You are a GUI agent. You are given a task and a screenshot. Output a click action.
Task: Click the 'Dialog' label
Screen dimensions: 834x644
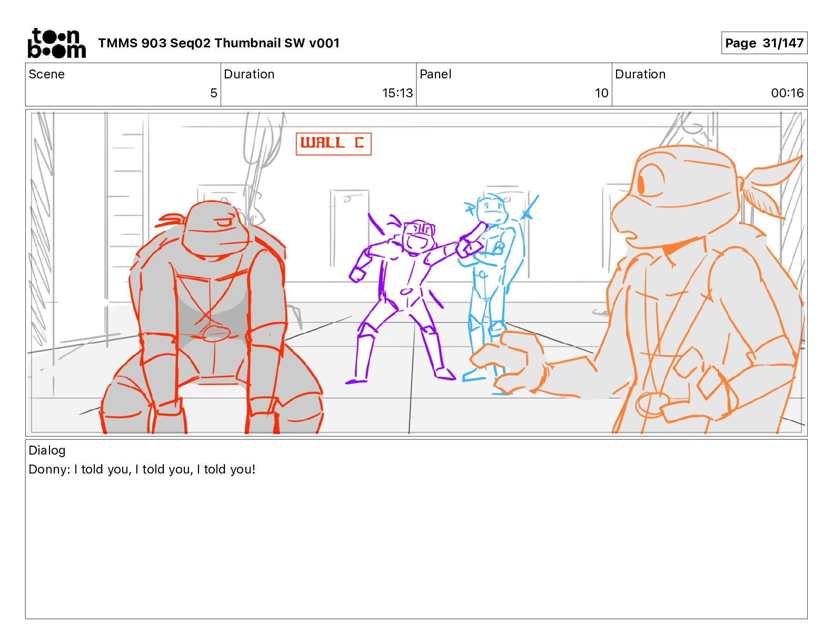point(47,450)
